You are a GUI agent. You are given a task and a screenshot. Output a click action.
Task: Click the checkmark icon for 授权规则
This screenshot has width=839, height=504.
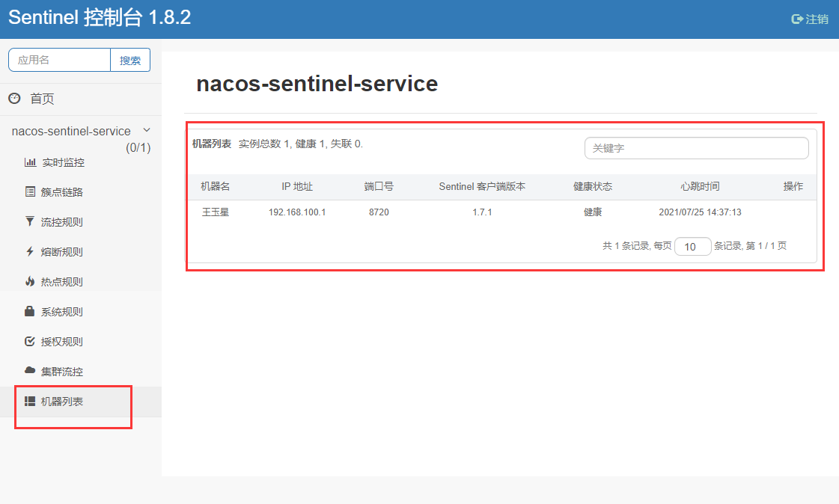click(30, 341)
